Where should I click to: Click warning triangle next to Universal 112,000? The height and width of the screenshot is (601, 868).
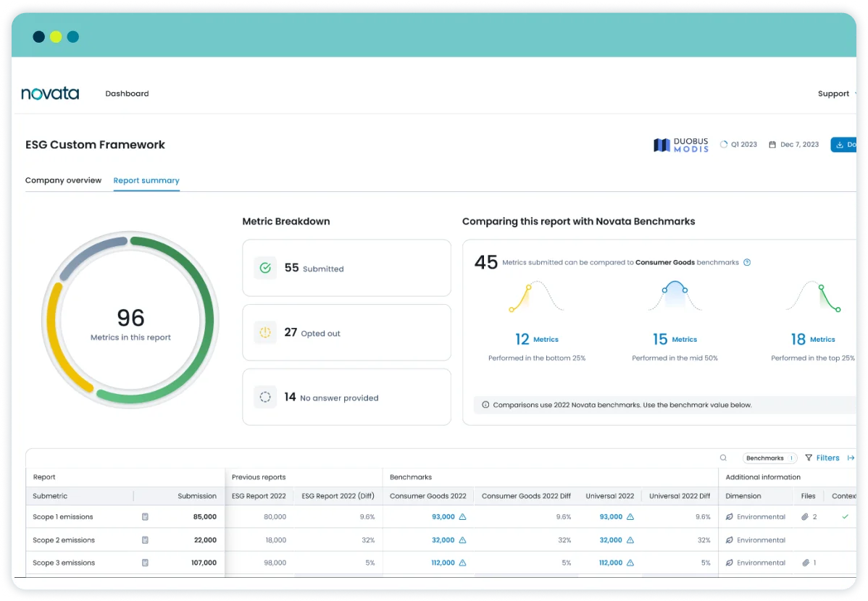[630, 563]
